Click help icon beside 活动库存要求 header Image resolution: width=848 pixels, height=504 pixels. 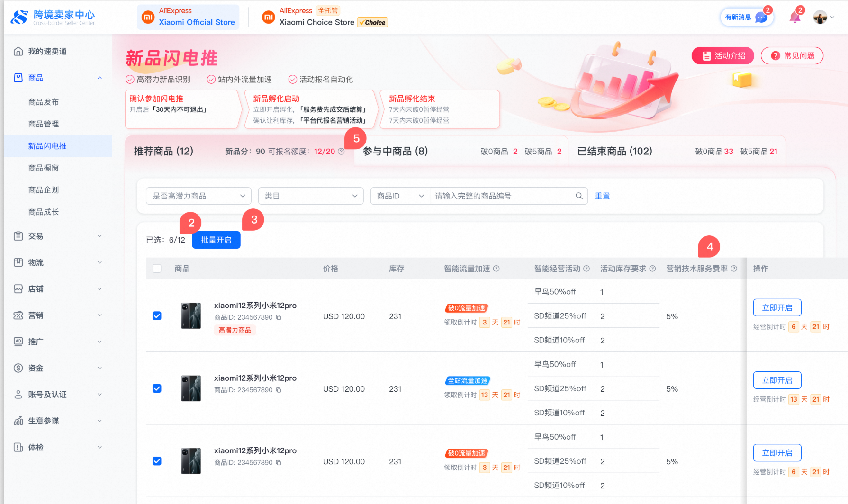click(652, 269)
